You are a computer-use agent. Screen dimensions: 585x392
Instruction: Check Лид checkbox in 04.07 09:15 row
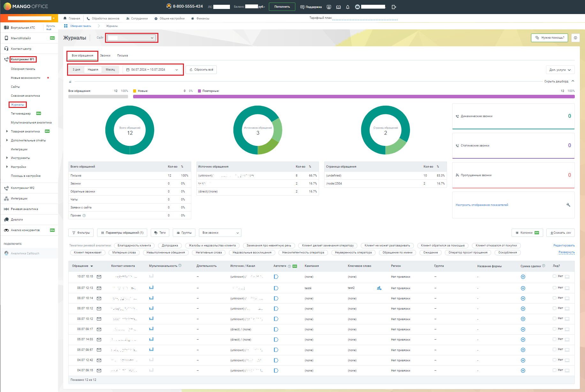pyautogui.click(x=555, y=370)
